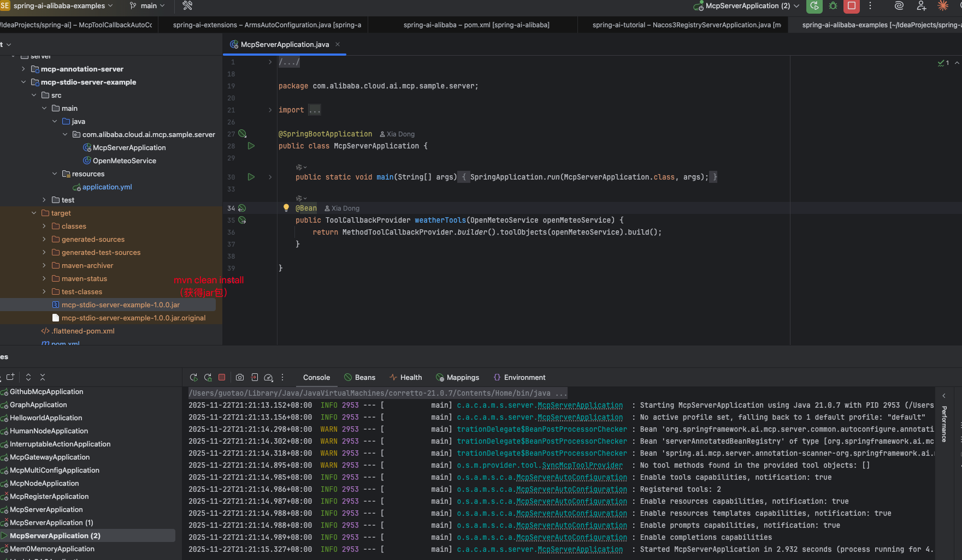Screen dimensions: 962x560
Task: Open the Code With Me add-user icon
Action: pos(922,6)
